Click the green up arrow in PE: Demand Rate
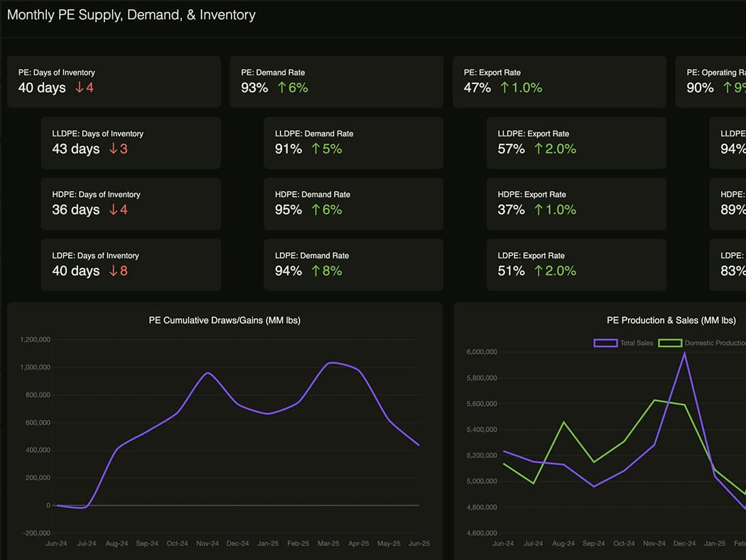 [281, 88]
